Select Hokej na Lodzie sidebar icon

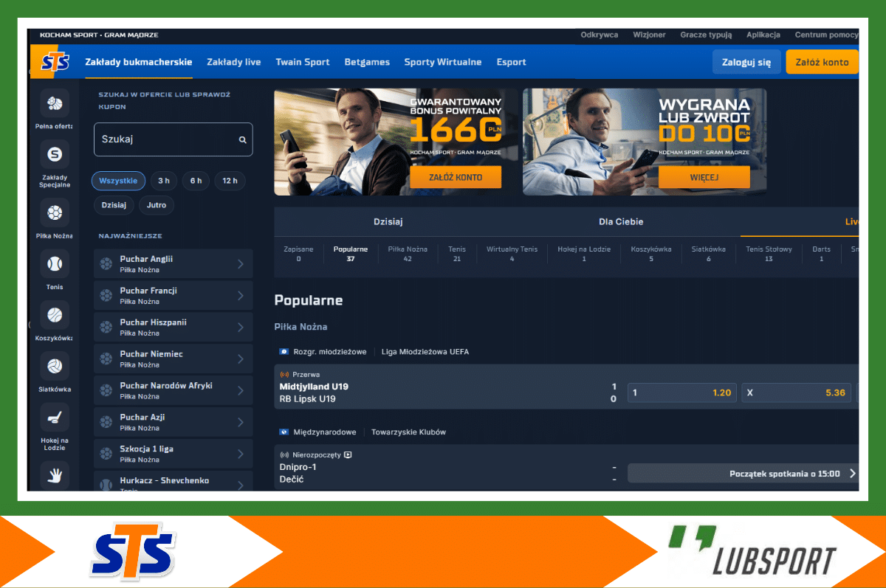pos(55,418)
